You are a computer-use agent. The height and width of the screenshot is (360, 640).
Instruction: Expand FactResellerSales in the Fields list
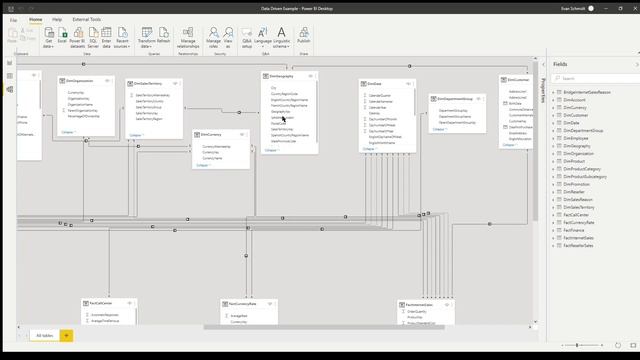pyautogui.click(x=553, y=246)
